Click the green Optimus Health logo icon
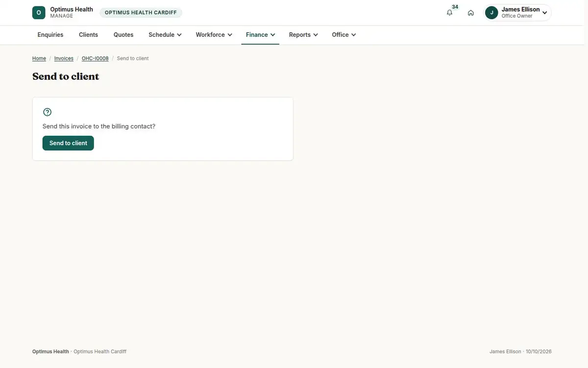 [x=39, y=13]
